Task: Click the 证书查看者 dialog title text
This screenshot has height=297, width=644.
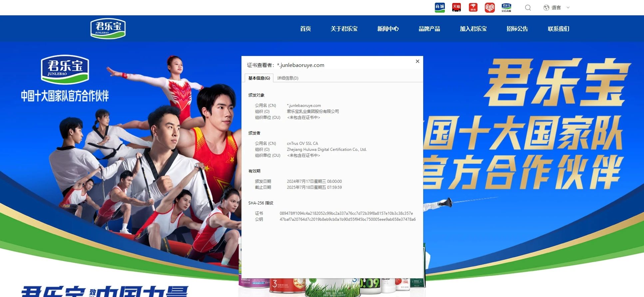Action: (x=285, y=65)
